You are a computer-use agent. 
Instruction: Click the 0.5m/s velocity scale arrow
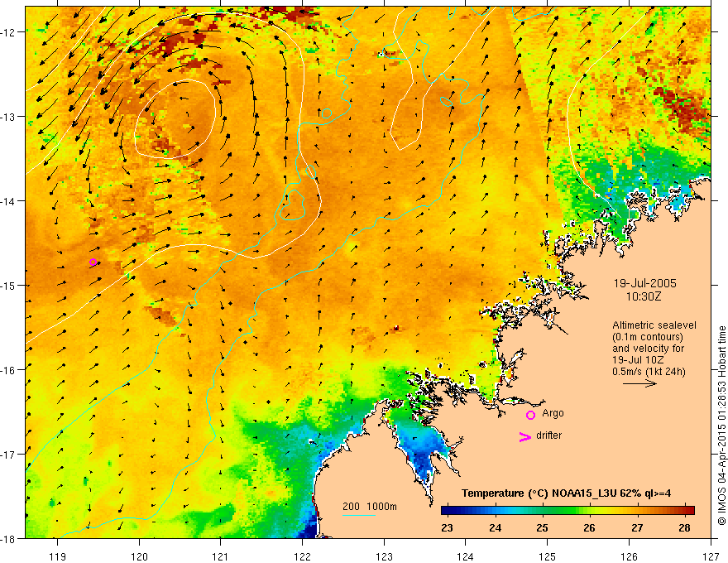(x=639, y=383)
